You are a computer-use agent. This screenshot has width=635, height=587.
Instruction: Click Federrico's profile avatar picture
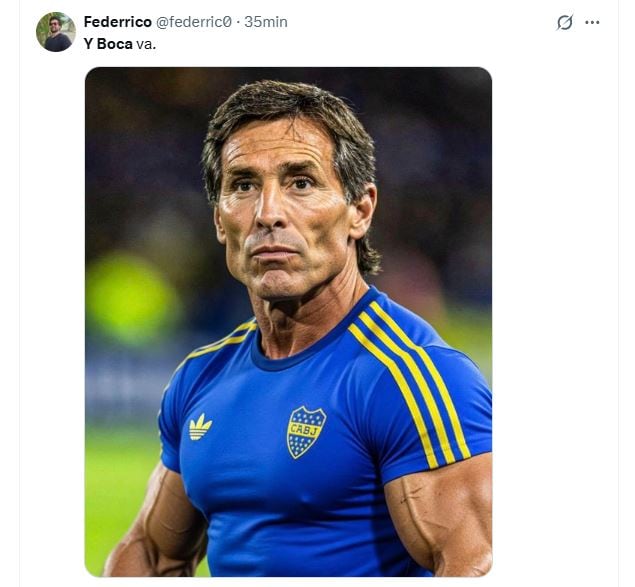tap(56, 32)
